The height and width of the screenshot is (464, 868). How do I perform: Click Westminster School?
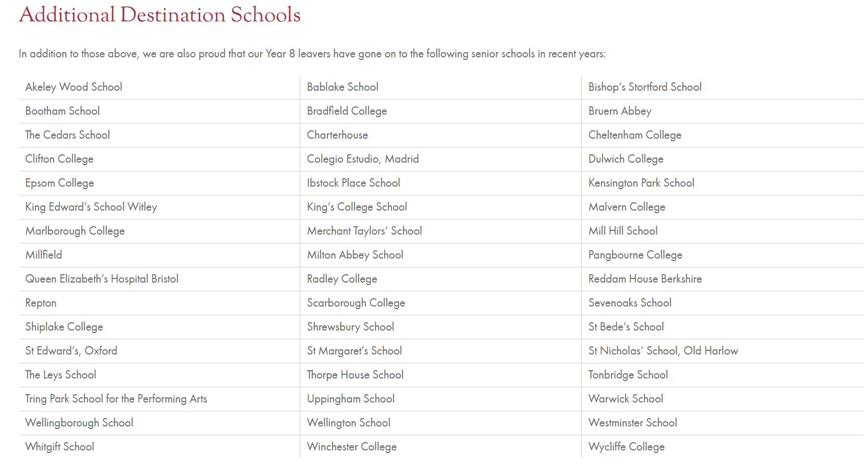[632, 423]
